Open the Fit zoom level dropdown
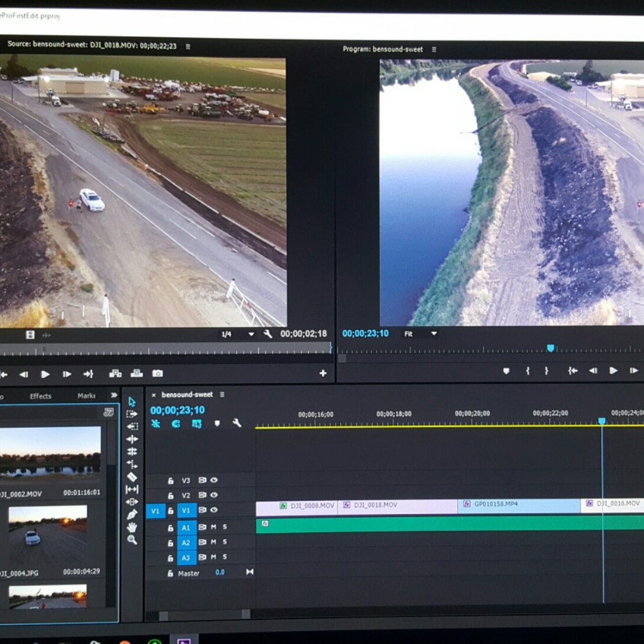644x644 pixels. pyautogui.click(x=421, y=334)
